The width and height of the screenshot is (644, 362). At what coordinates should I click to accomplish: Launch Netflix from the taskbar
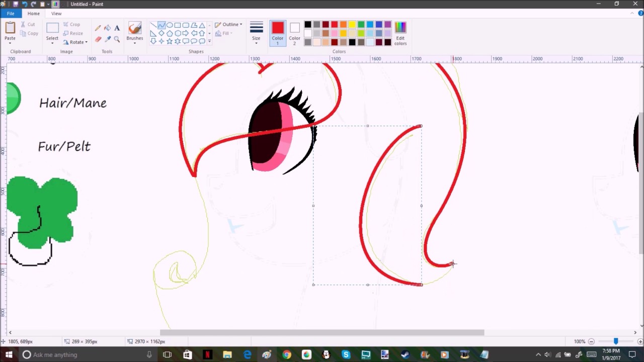click(207, 354)
